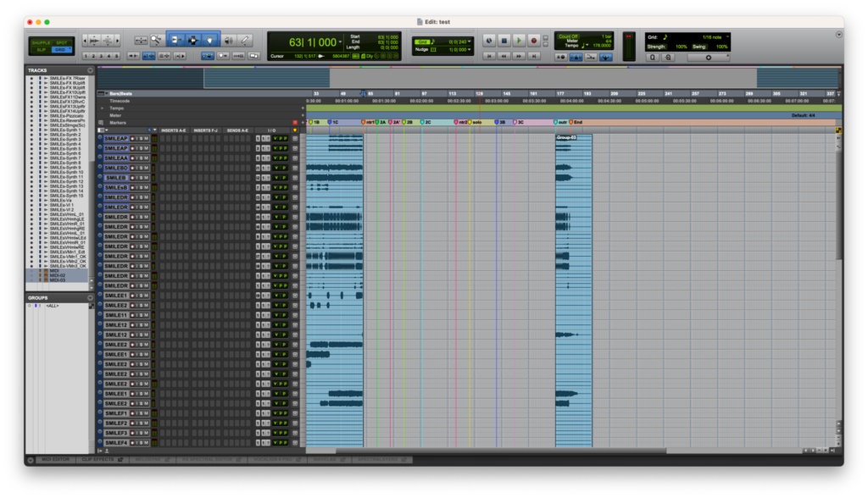Mute the SMILEF4 track

click(146, 443)
